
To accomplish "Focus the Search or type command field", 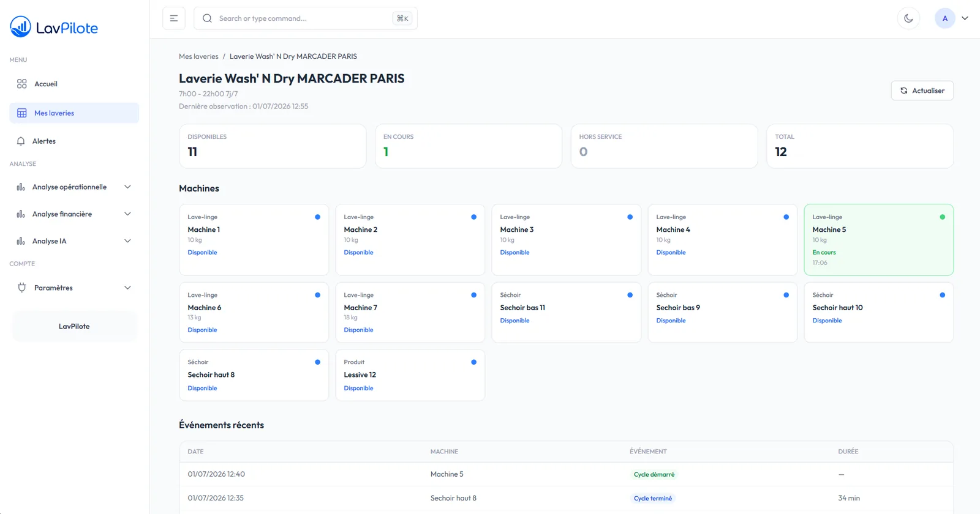I will click(x=306, y=18).
